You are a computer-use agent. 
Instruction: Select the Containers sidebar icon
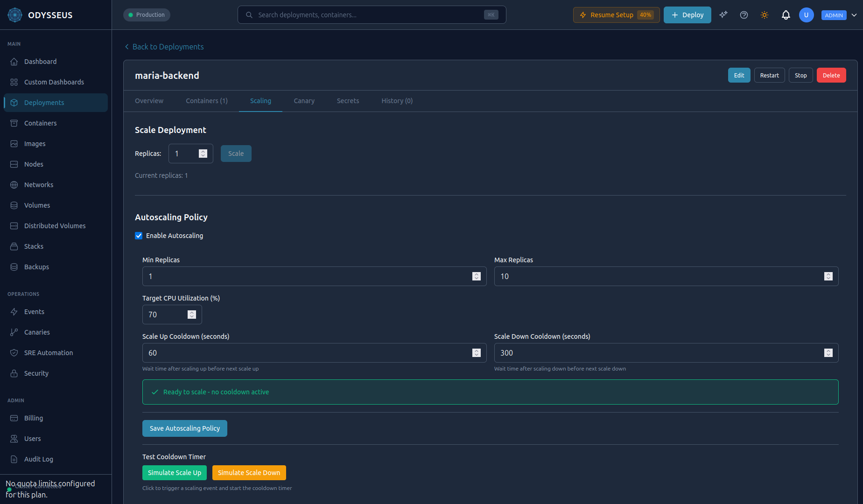pyautogui.click(x=14, y=123)
